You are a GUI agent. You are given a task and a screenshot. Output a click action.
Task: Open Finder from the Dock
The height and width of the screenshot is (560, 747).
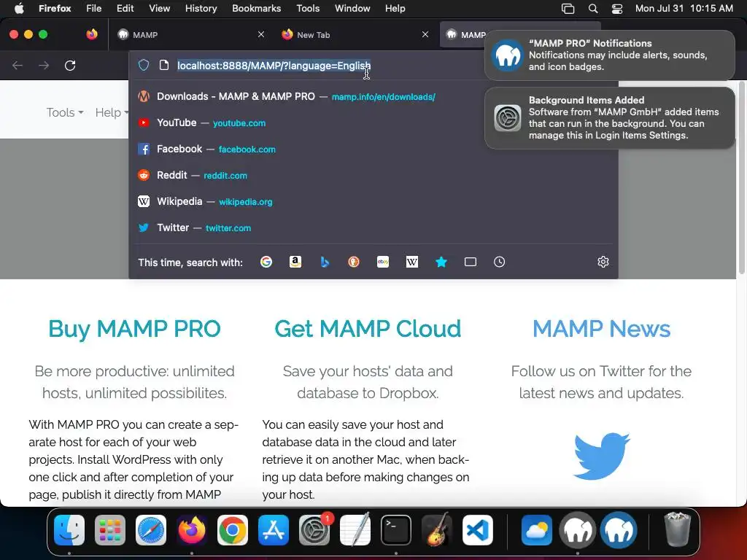(x=69, y=530)
